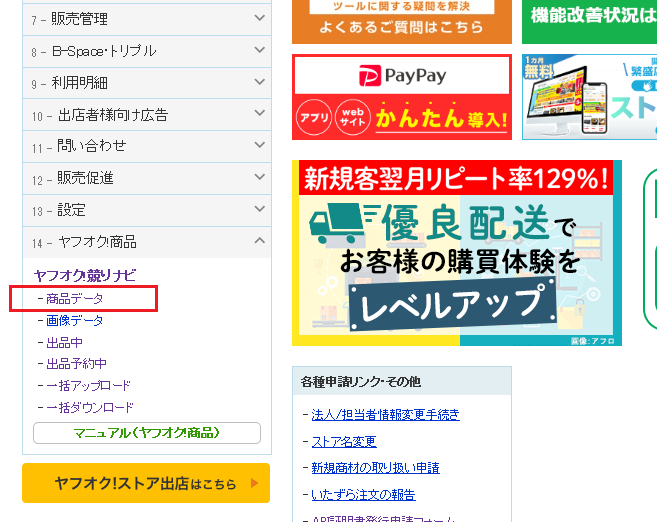657x522 pixels.
Task: Click the webサイト circle badge on PayPay banner
Action: [353, 117]
